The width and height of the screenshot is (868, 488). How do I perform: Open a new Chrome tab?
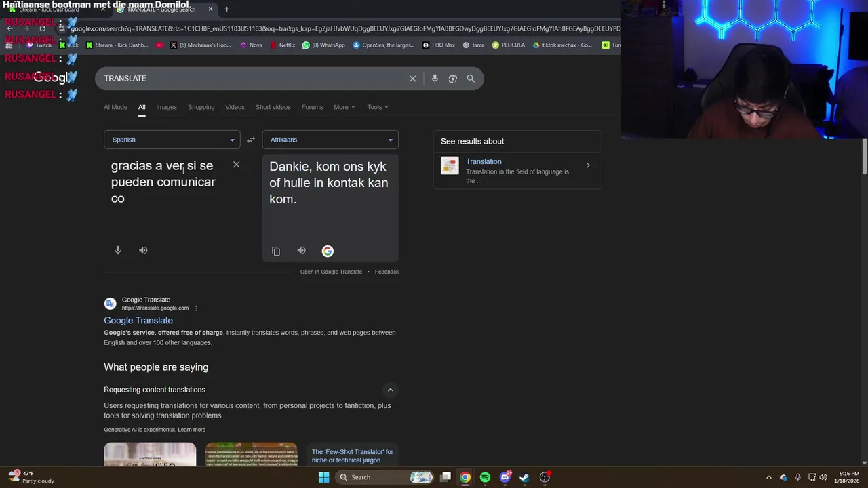[x=226, y=9]
